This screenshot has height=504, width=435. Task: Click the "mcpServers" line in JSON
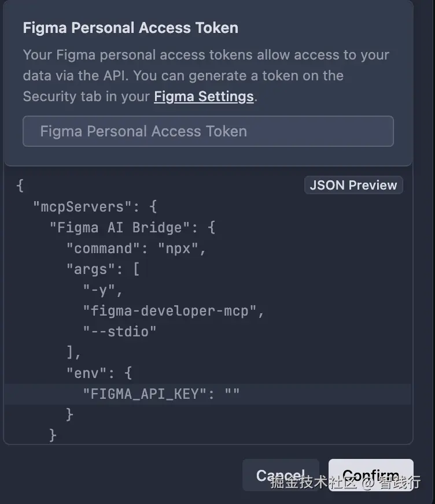[x=95, y=207]
